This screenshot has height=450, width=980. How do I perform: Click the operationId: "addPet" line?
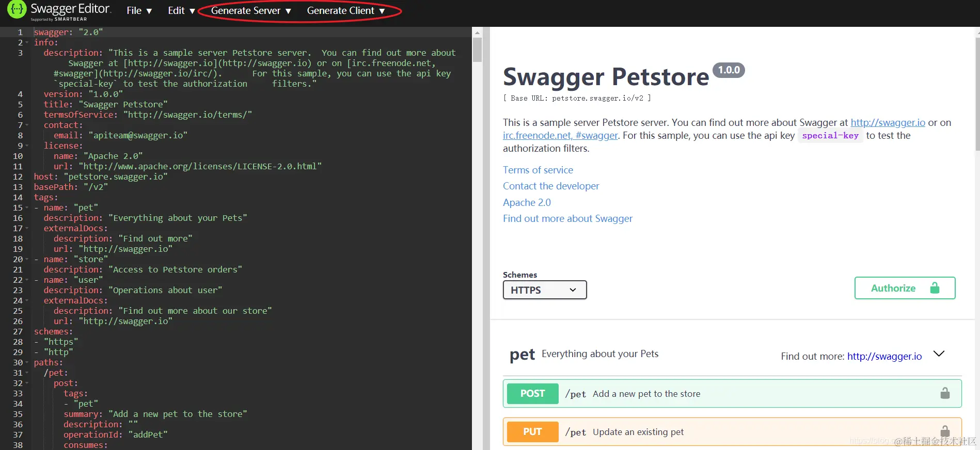pyautogui.click(x=116, y=435)
